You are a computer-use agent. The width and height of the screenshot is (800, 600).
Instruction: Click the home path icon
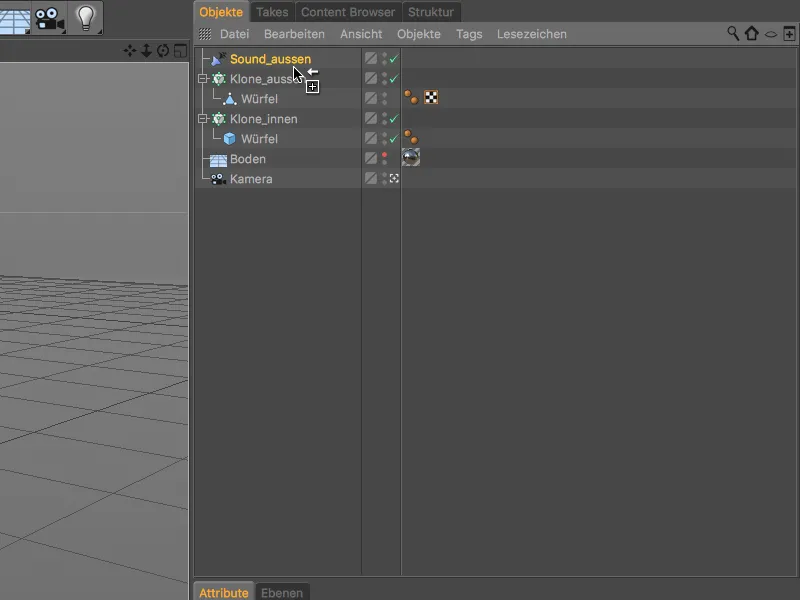(752, 34)
